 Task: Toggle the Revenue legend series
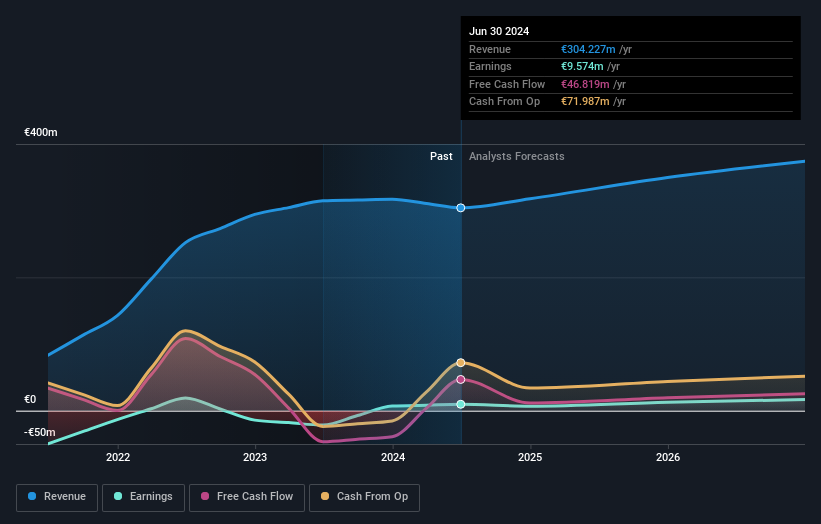(57, 497)
